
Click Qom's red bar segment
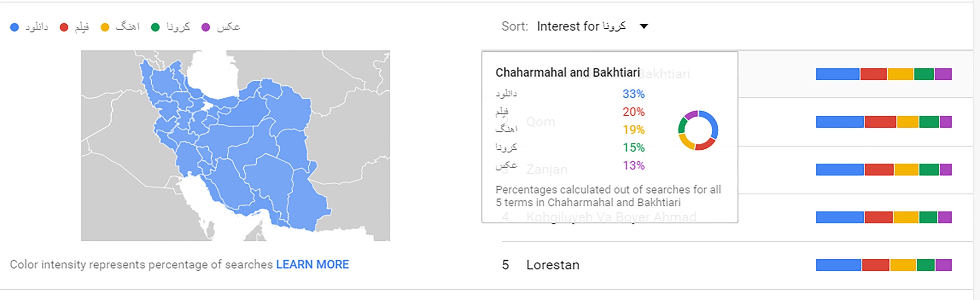(x=880, y=122)
